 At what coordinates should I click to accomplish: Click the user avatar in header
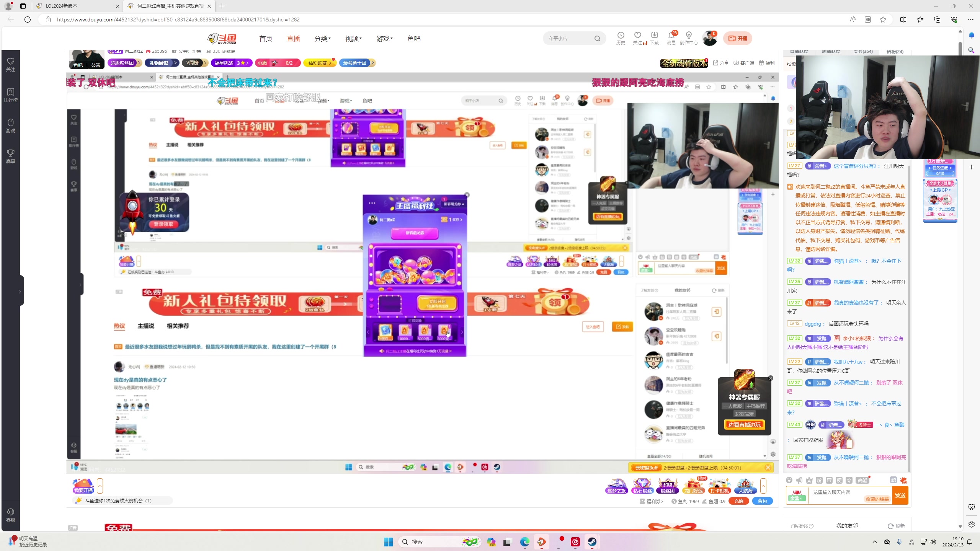(710, 38)
